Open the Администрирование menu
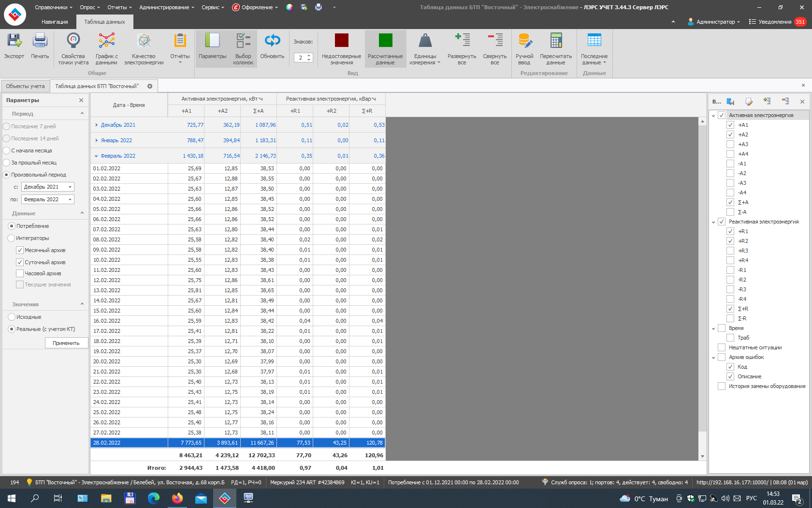812x508 pixels. coord(167,7)
